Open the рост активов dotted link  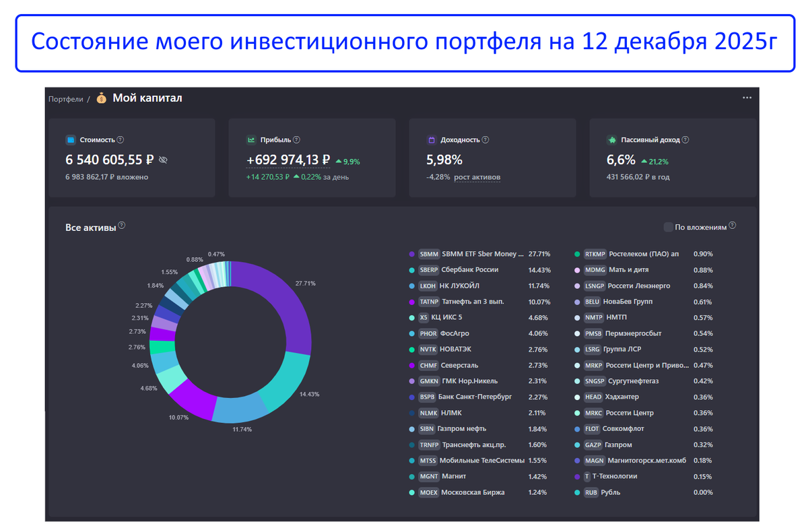tap(477, 177)
